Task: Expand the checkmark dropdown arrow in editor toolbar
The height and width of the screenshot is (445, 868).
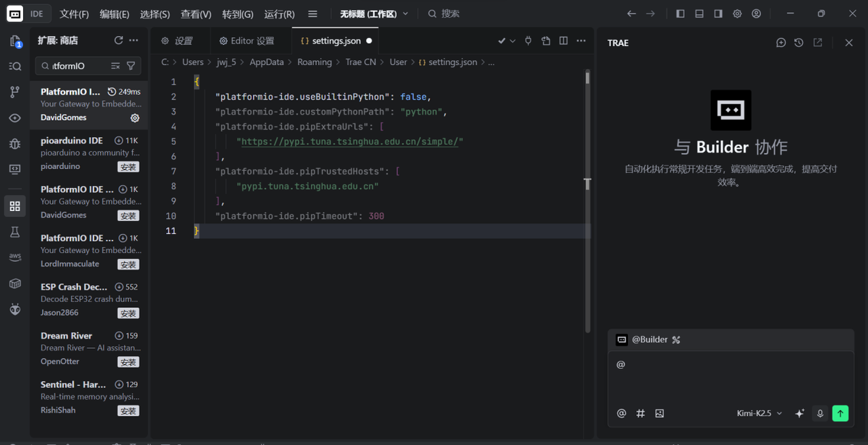Action: [513, 41]
